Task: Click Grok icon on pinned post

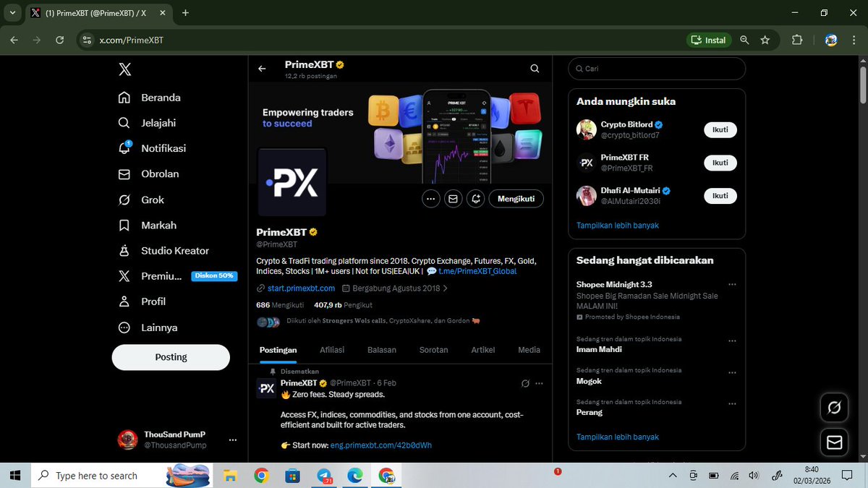Action: 525,383
